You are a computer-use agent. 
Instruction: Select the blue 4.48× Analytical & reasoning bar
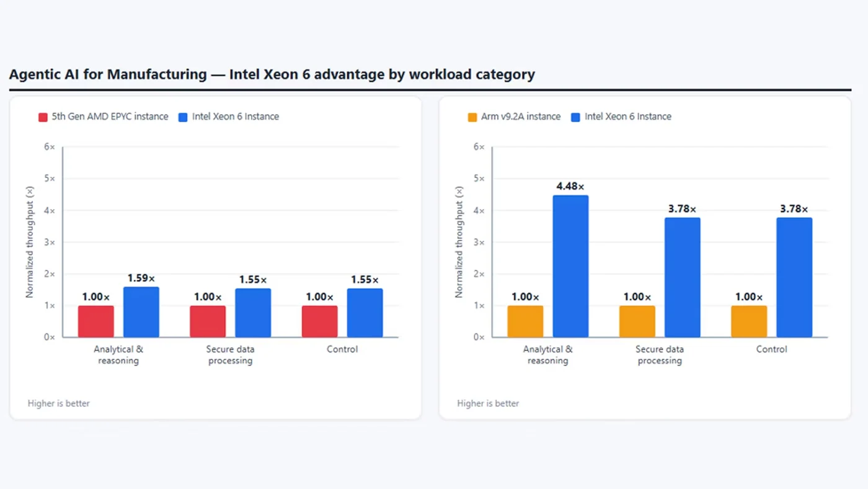(x=570, y=266)
